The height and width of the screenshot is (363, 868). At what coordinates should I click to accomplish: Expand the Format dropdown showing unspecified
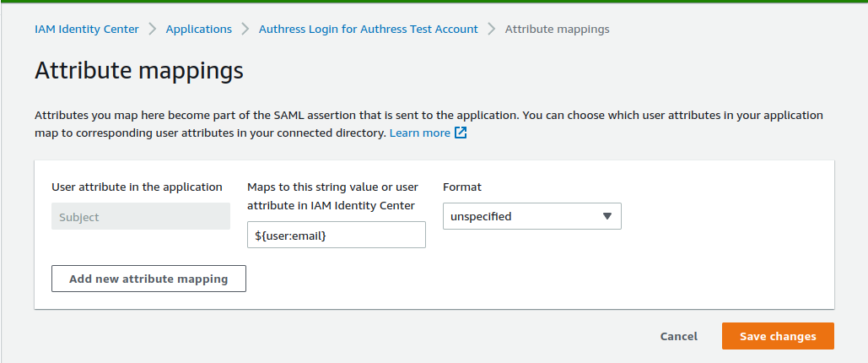click(x=531, y=216)
